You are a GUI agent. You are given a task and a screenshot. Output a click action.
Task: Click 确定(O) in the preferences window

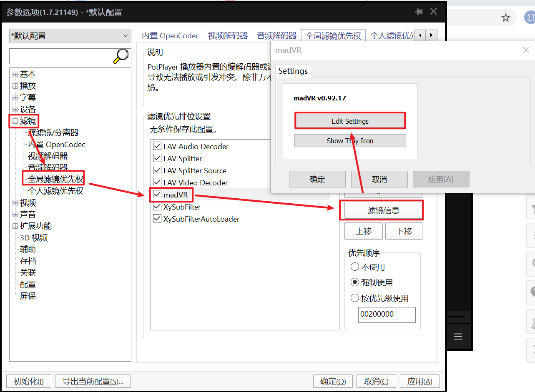[x=333, y=381]
